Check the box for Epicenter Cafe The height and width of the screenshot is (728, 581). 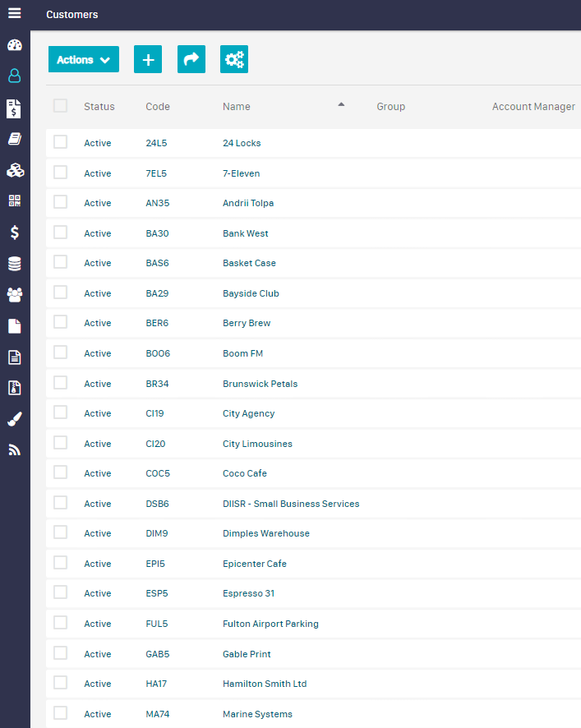pos(60,562)
